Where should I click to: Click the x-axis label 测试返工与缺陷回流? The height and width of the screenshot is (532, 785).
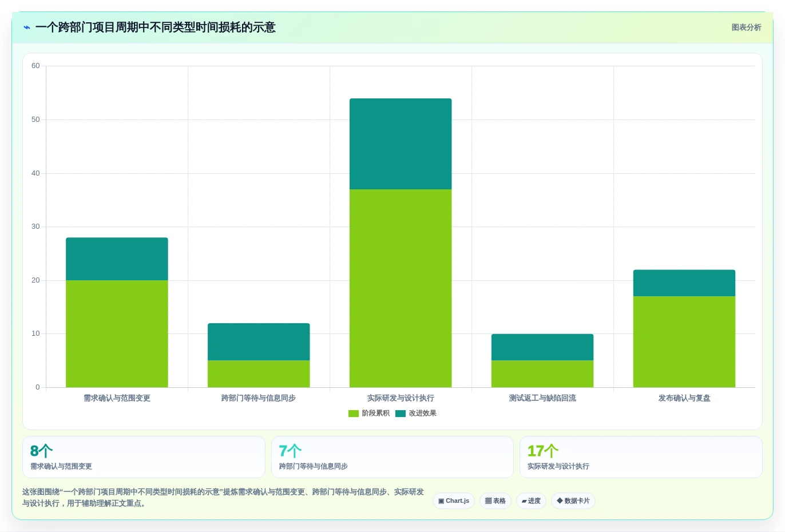(x=542, y=398)
